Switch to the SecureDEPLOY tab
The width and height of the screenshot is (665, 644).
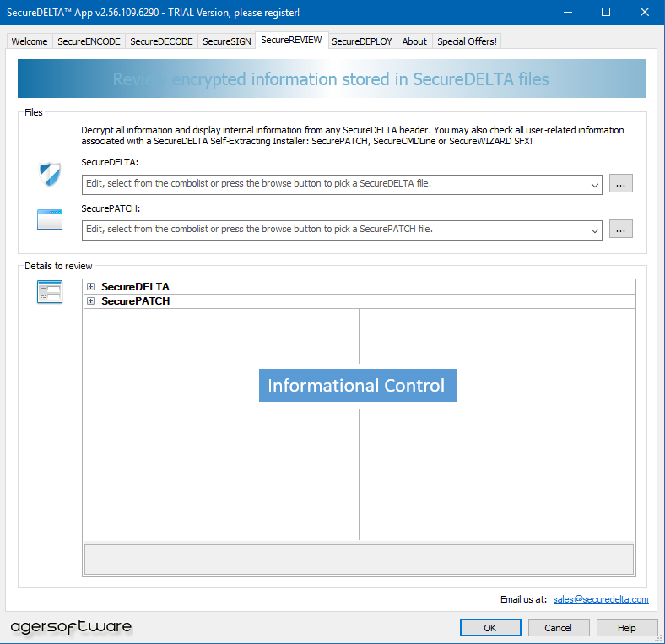point(362,41)
